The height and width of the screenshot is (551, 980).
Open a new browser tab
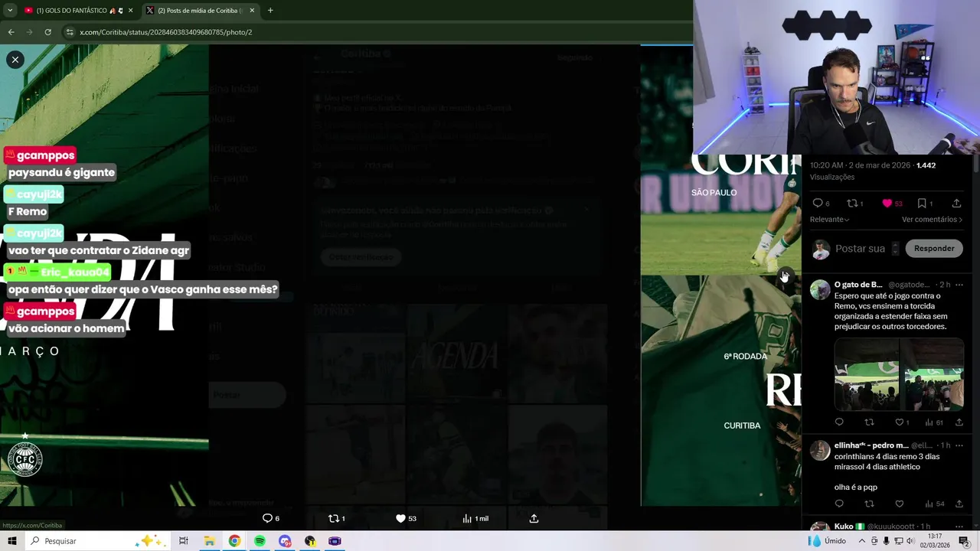tap(270, 11)
